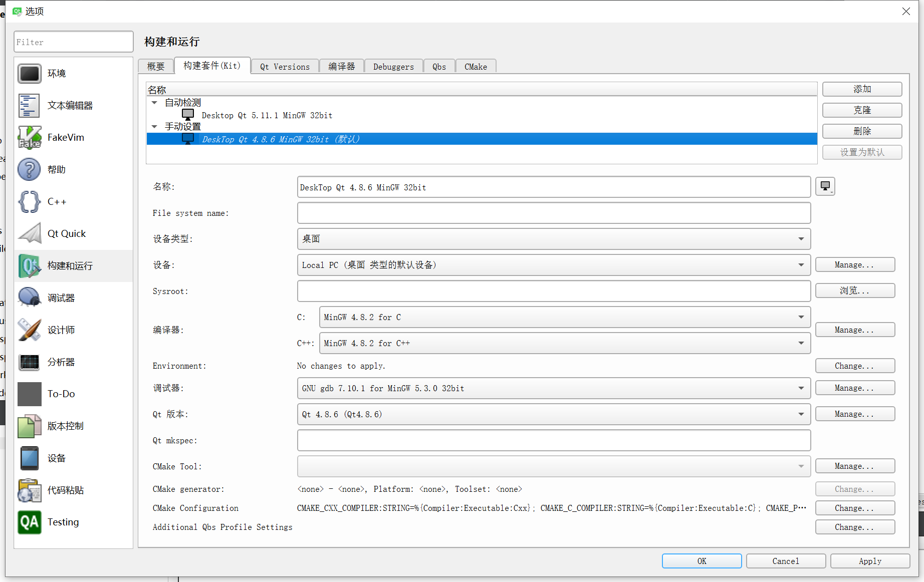Click the Cancel button

[786, 561]
